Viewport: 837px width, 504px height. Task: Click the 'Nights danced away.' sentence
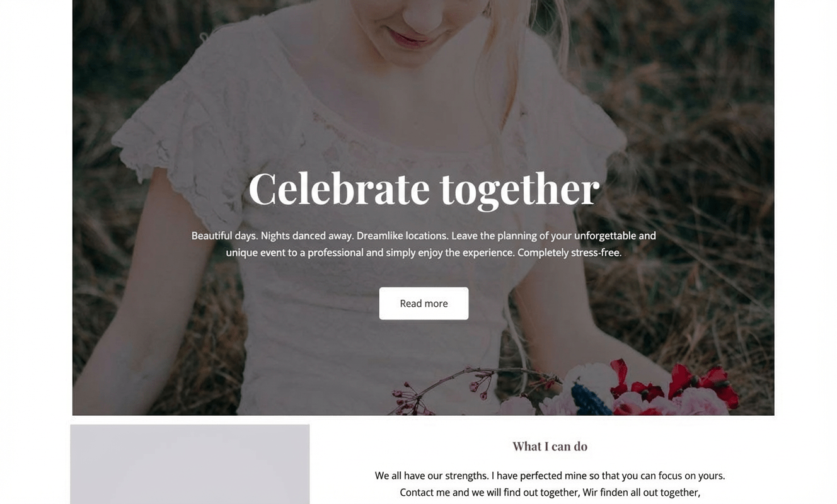[x=307, y=236]
